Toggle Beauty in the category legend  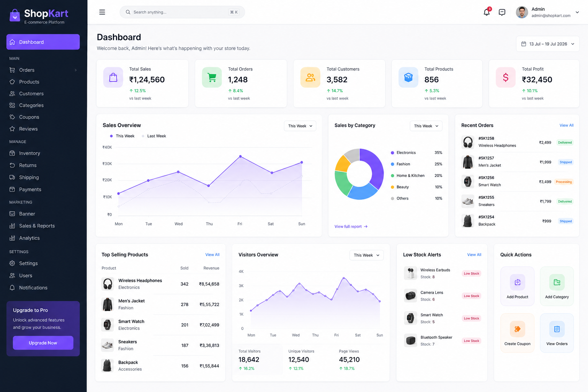click(400, 187)
